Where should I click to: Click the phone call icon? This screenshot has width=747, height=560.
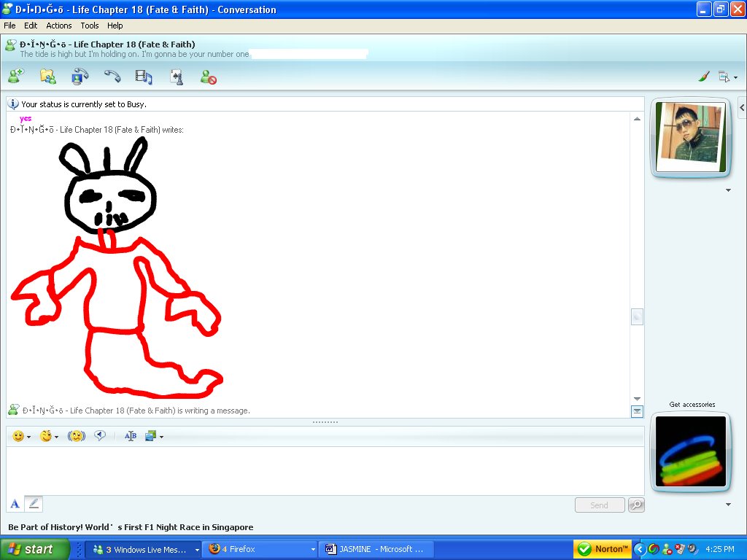click(x=112, y=76)
